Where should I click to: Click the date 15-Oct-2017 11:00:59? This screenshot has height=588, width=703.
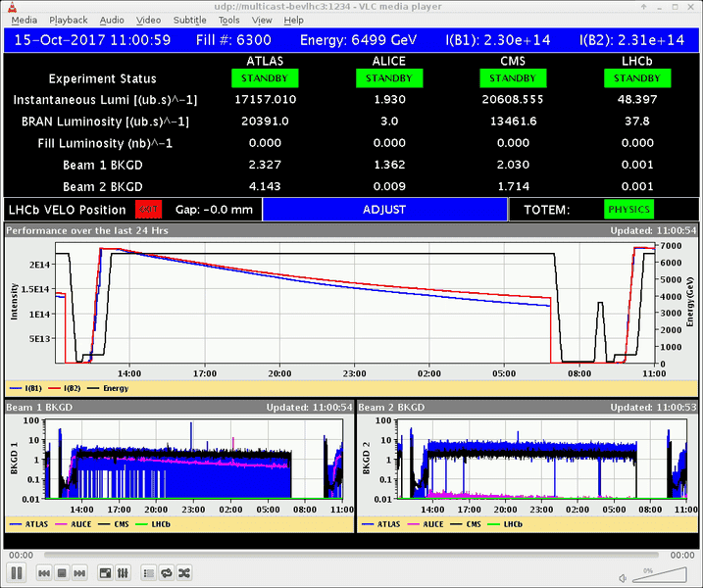[92, 40]
